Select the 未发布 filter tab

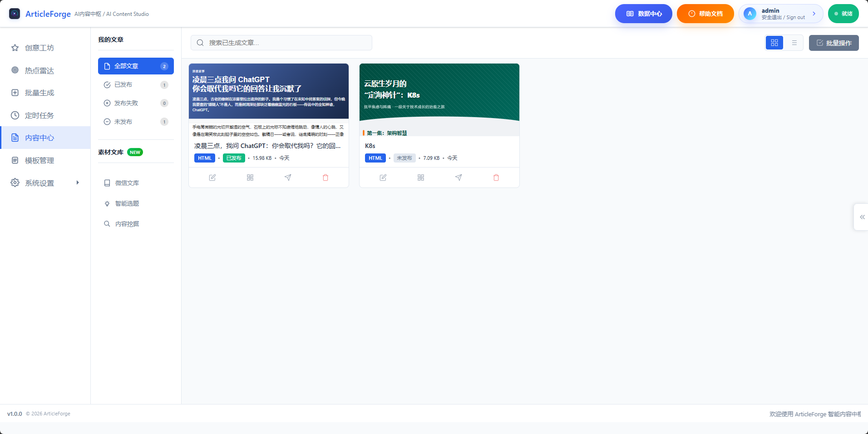pos(124,121)
